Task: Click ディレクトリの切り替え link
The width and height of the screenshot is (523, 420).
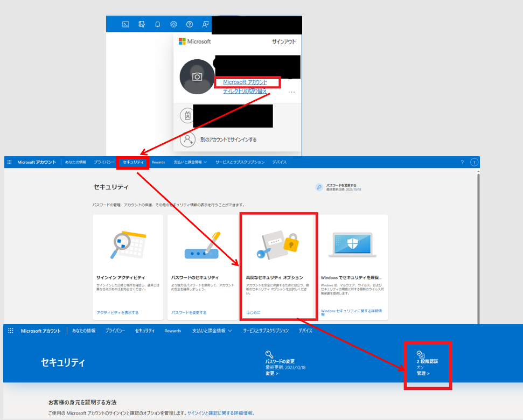Action: pyautogui.click(x=245, y=91)
